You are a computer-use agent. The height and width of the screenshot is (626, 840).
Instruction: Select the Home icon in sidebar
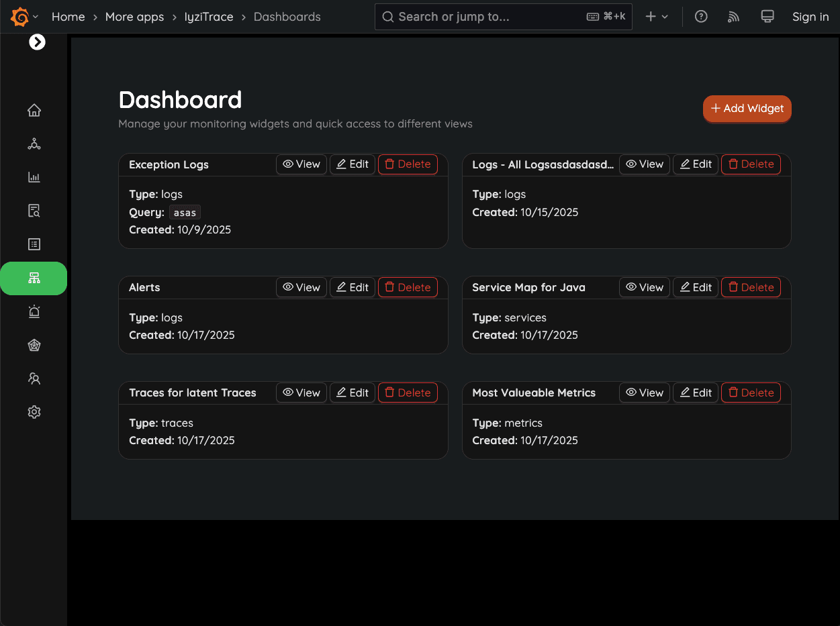(x=34, y=109)
